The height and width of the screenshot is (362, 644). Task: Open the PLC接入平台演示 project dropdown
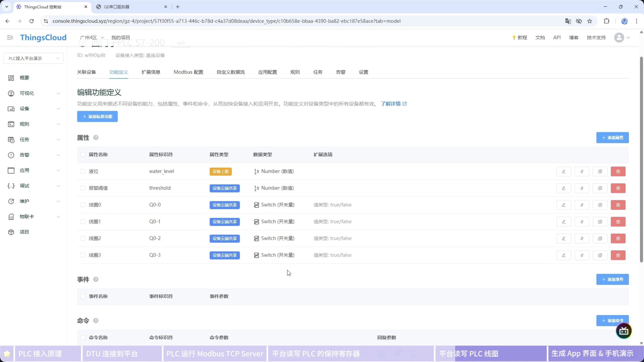point(33,58)
